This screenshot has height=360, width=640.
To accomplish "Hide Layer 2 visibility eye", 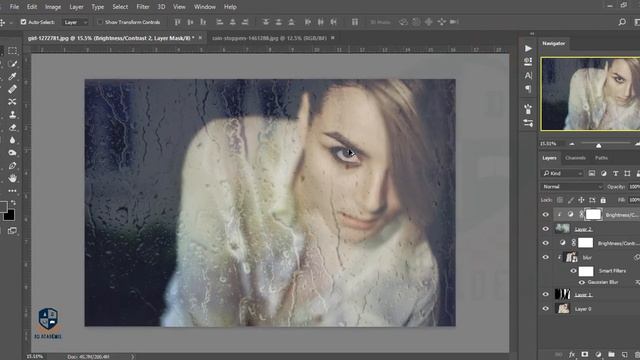I will point(546,229).
